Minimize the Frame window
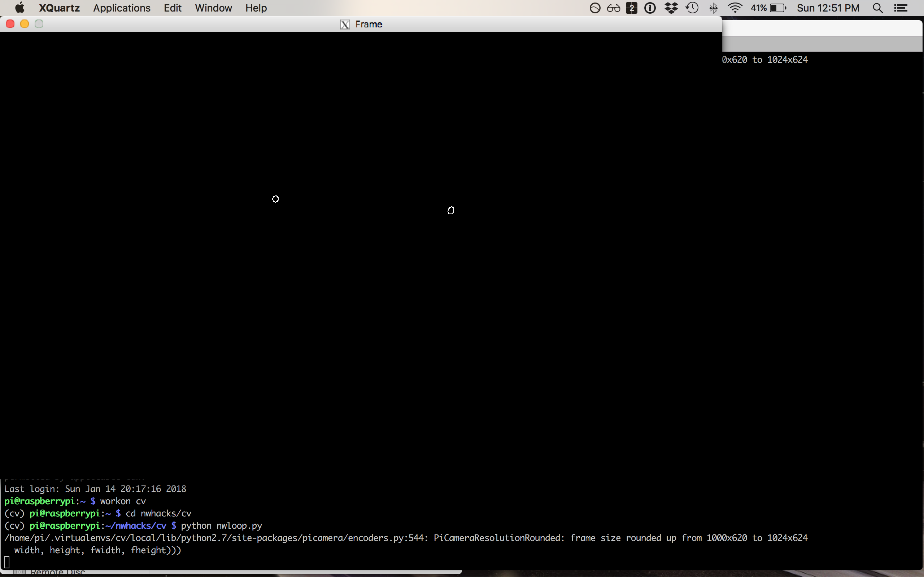Screen dimensions: 924x577 point(25,24)
